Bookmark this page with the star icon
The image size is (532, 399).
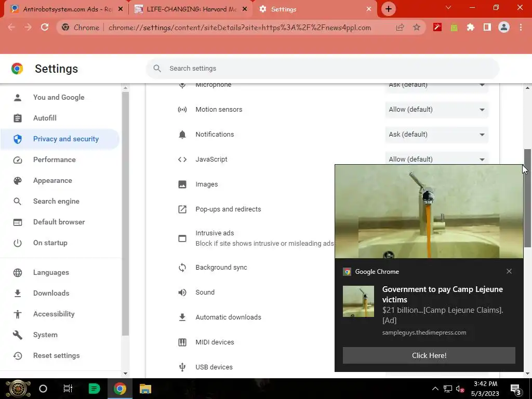pyautogui.click(x=416, y=28)
